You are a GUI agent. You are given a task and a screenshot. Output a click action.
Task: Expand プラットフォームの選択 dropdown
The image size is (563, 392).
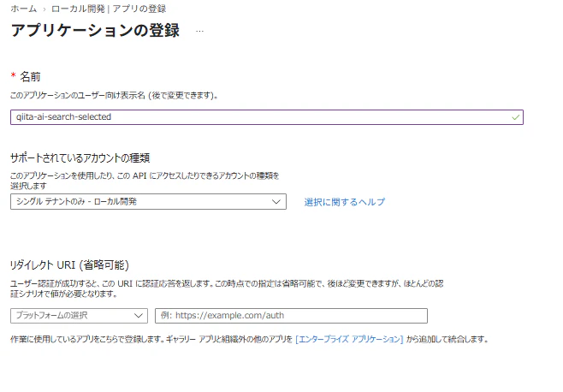[79, 316]
